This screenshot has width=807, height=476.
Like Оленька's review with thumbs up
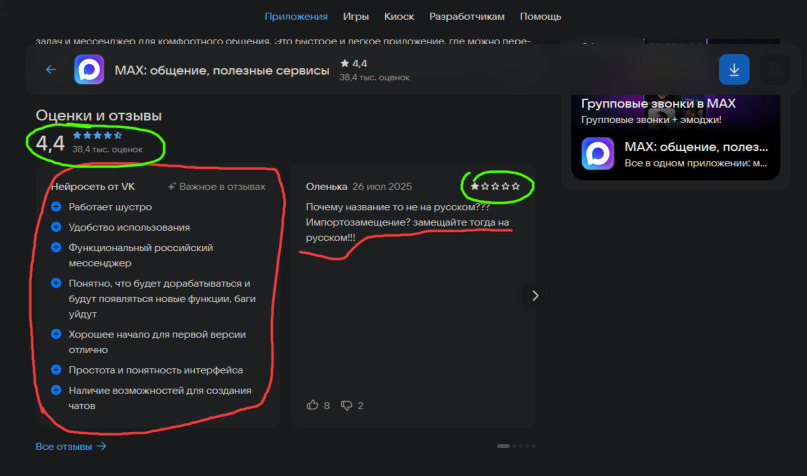(x=312, y=405)
